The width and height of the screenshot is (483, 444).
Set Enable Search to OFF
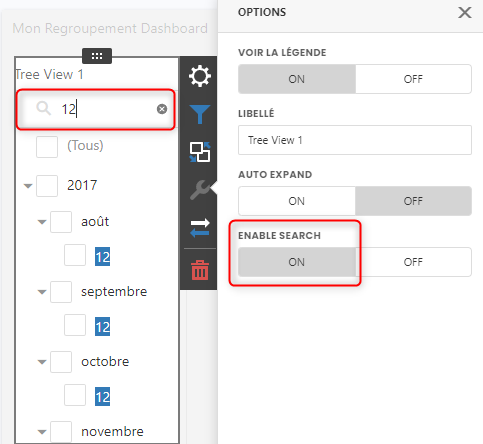pyautogui.click(x=413, y=262)
